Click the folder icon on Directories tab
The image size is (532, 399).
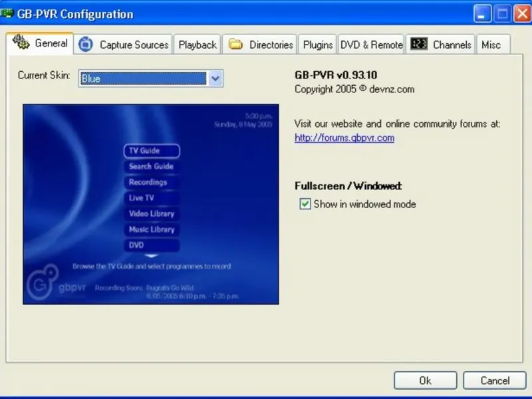235,44
